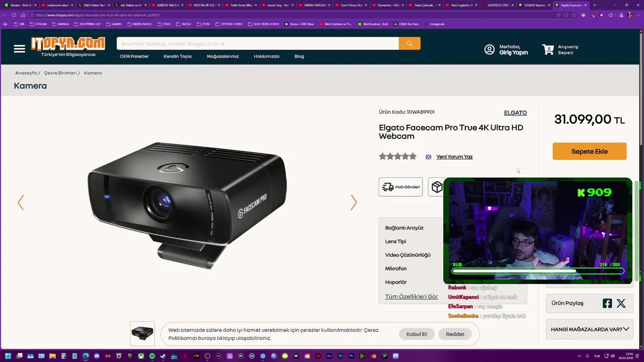This screenshot has height=362, width=644.
Task: Go to Kamera breadcrumb
Action: click(x=93, y=73)
